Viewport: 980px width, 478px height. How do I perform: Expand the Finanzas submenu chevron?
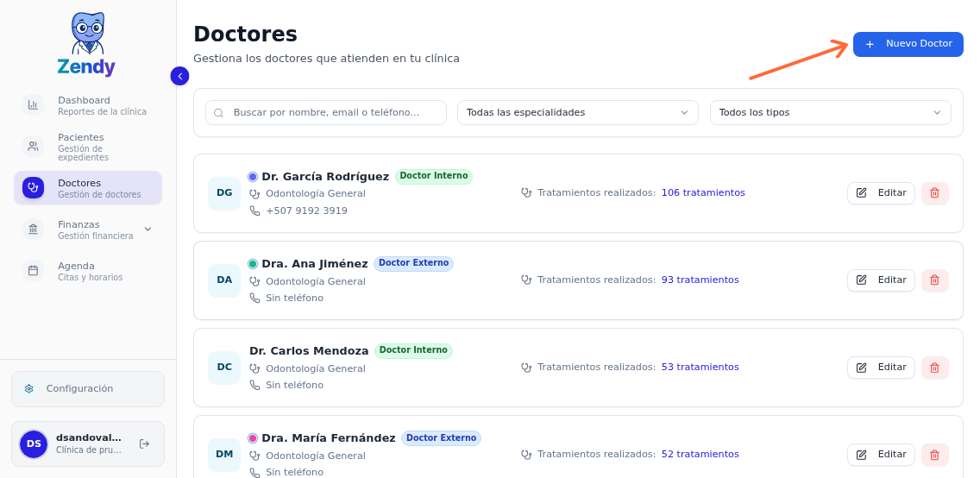coord(148,230)
